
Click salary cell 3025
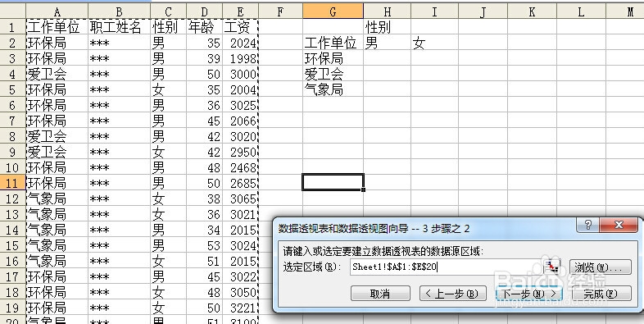point(240,105)
